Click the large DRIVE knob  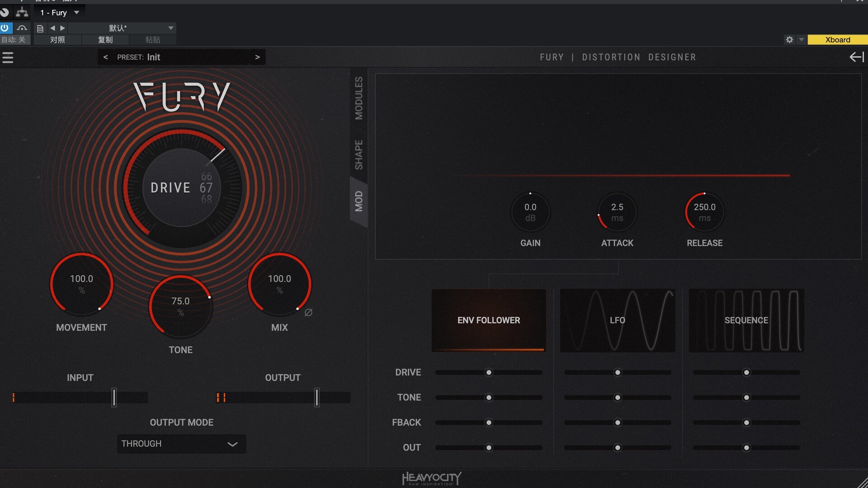point(182,188)
